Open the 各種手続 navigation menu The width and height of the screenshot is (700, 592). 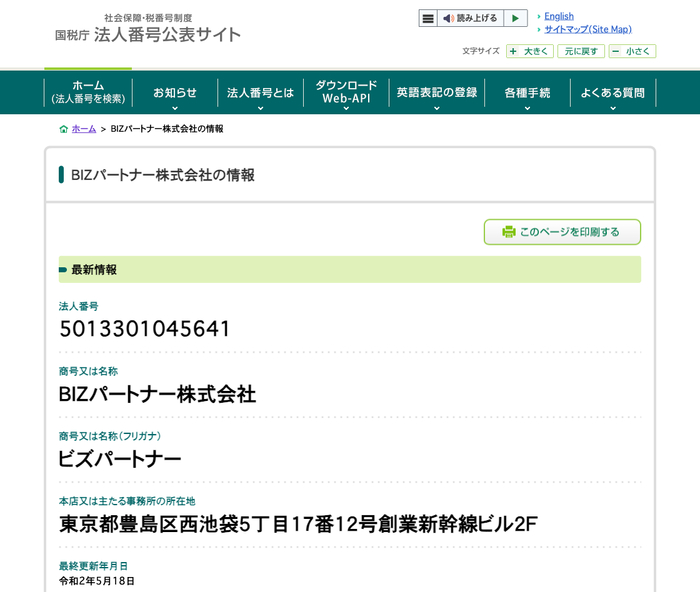(527, 92)
